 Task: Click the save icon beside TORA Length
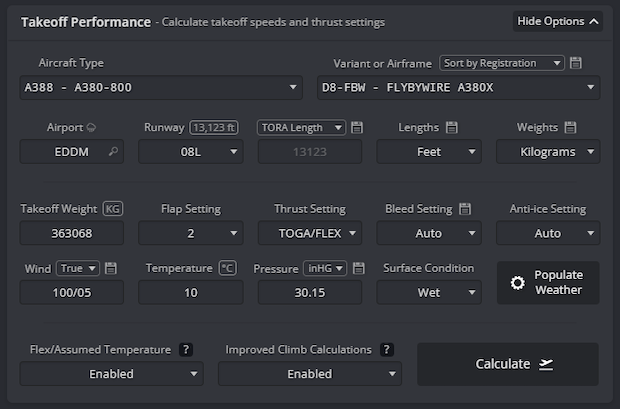pos(357,128)
